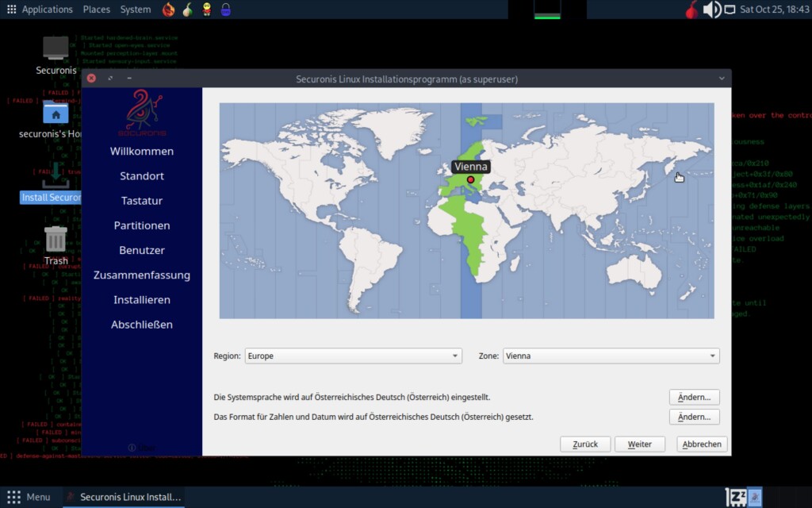Expand the Region dropdown showing Europe
The image size is (812, 508).
click(x=353, y=356)
